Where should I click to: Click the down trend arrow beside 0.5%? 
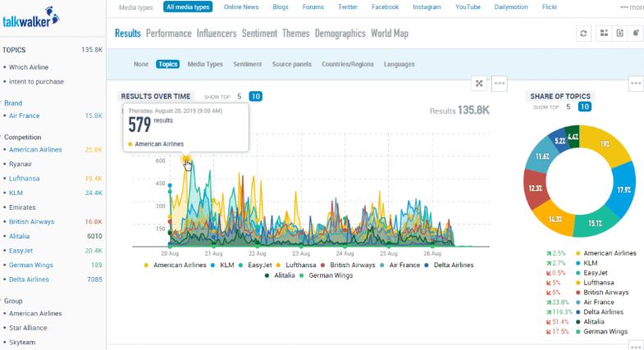tap(548, 273)
